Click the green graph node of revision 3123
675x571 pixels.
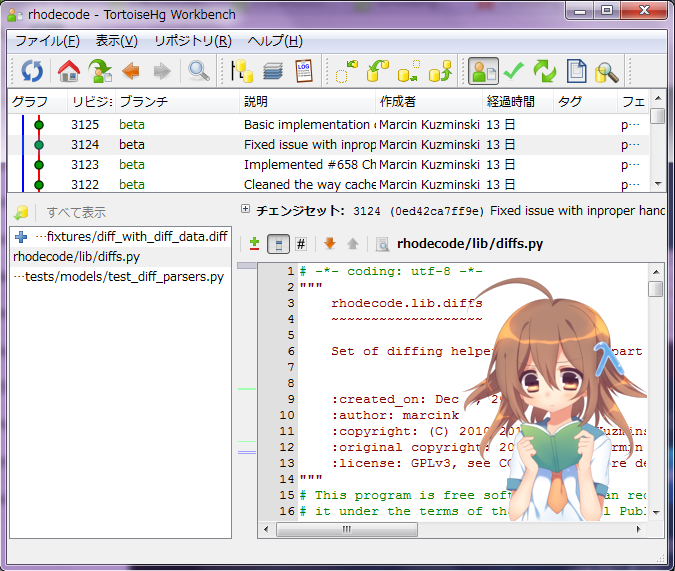(x=39, y=164)
